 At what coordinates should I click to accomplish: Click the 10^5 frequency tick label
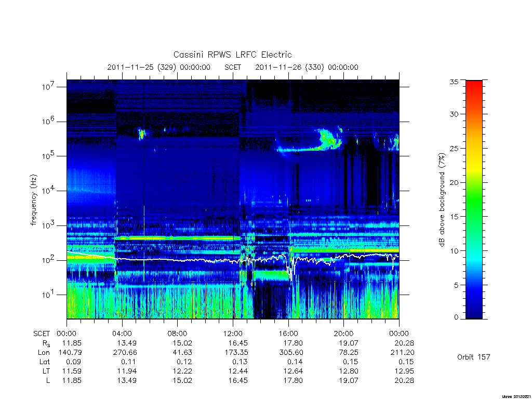48,156
